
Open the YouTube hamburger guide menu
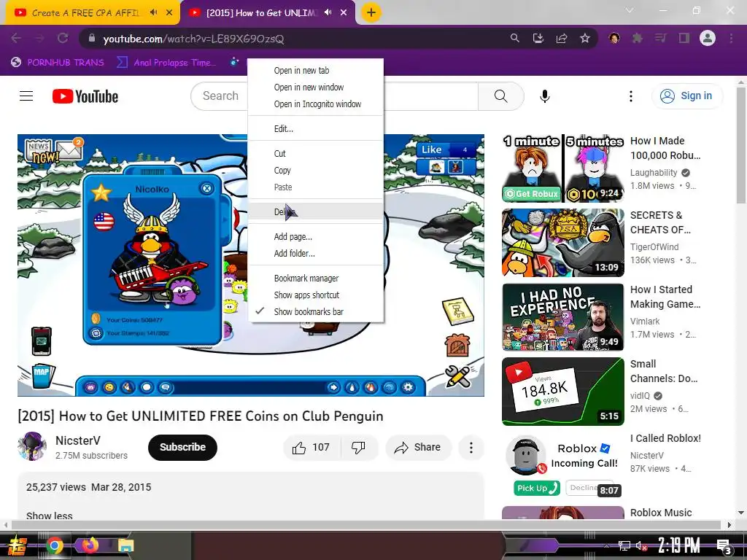click(x=26, y=96)
